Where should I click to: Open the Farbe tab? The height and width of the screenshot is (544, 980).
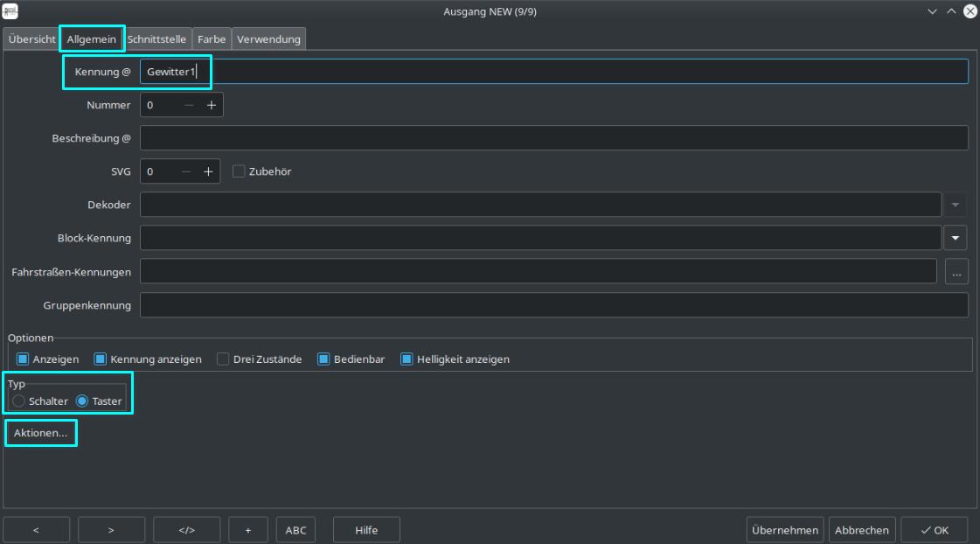[x=212, y=39]
